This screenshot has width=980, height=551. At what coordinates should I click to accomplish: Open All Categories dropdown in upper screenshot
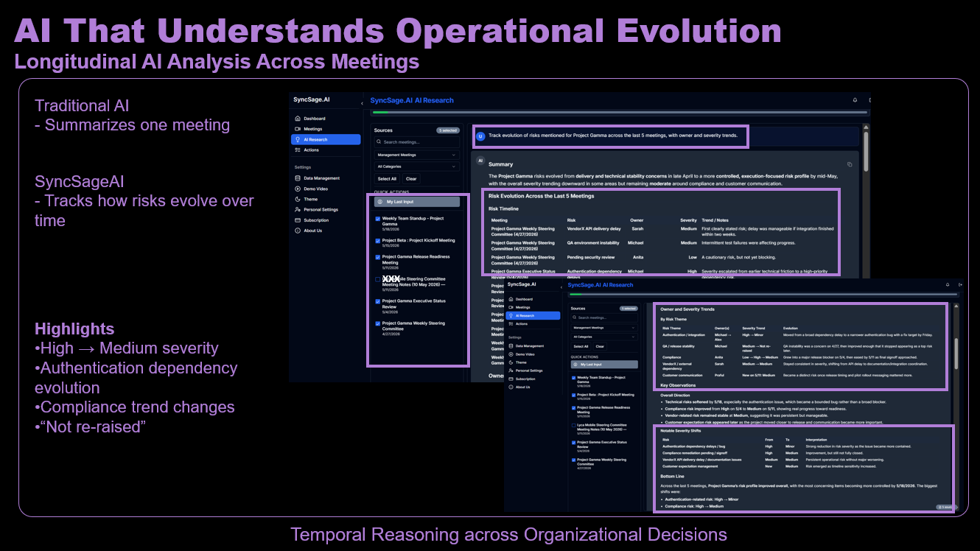[417, 166]
